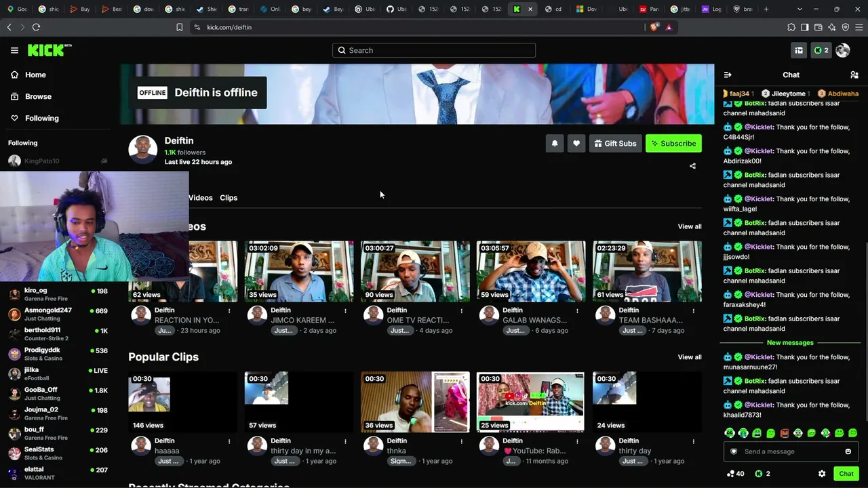Image resolution: width=868 pixels, height=488 pixels.
Task: Open the browser extensions puzzle icon
Action: click(791, 27)
